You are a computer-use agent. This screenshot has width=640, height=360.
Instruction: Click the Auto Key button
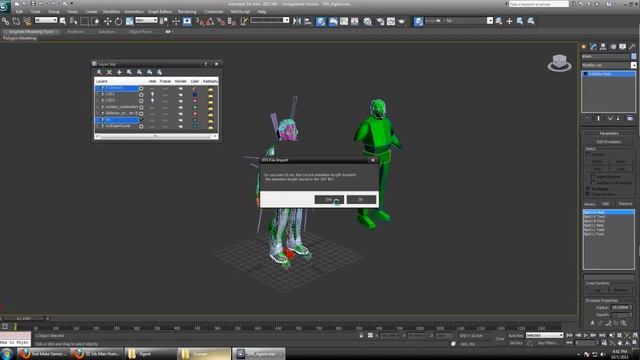tap(516, 335)
